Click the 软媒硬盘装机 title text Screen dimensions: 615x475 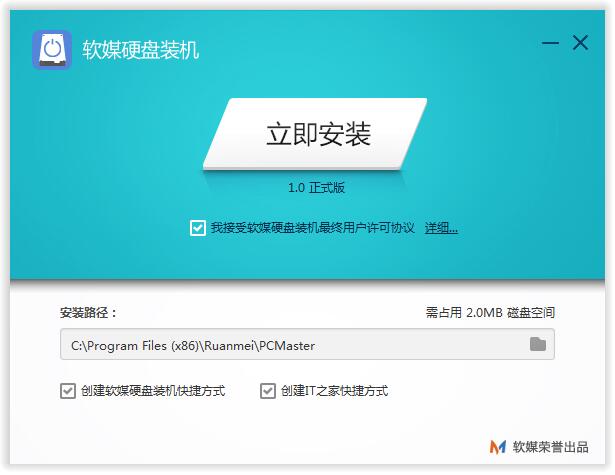(140, 50)
